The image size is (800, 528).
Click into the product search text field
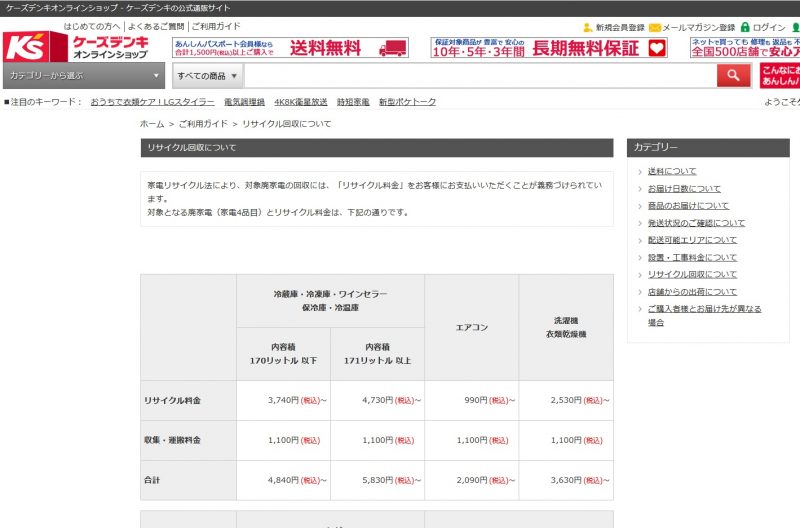pos(480,75)
